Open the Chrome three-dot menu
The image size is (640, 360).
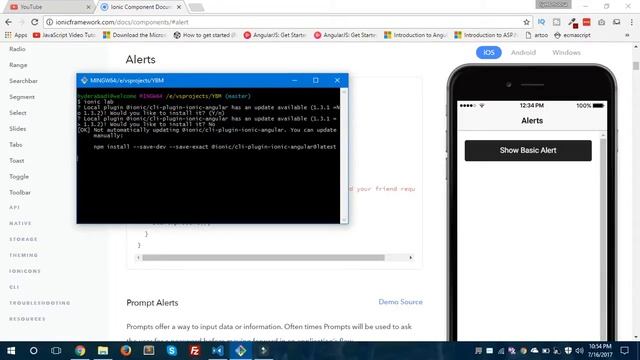click(x=631, y=22)
